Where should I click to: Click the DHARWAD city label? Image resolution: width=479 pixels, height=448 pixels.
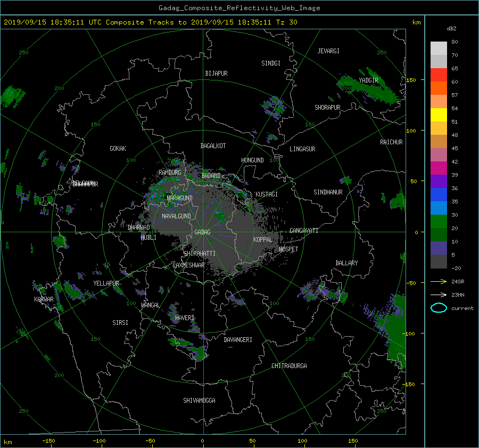[x=138, y=227]
